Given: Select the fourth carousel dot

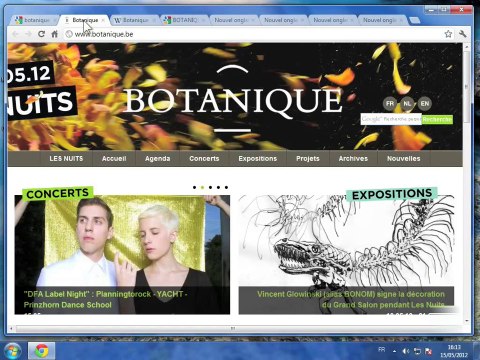Looking at the screenshot, I should 218,187.
